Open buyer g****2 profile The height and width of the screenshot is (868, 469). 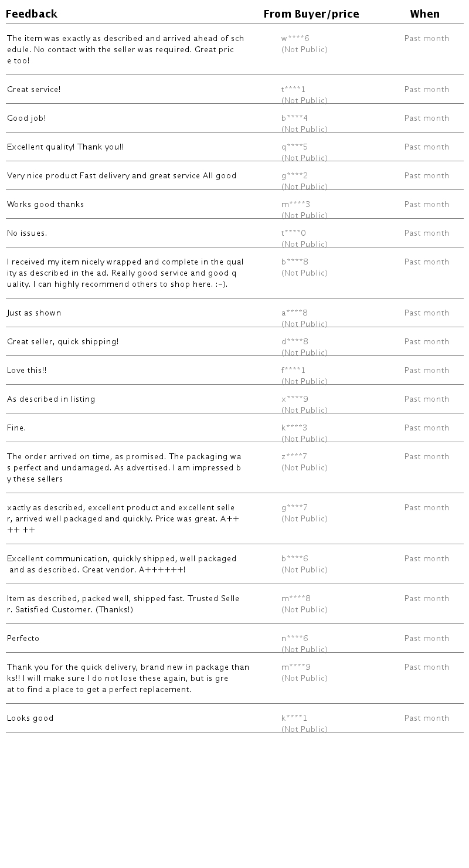click(294, 176)
